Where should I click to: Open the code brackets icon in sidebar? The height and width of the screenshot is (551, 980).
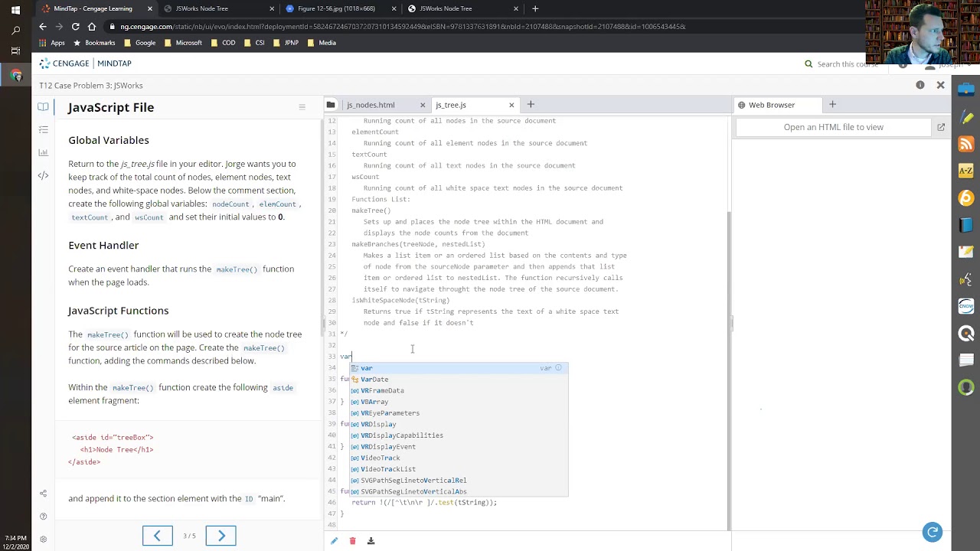click(x=43, y=175)
